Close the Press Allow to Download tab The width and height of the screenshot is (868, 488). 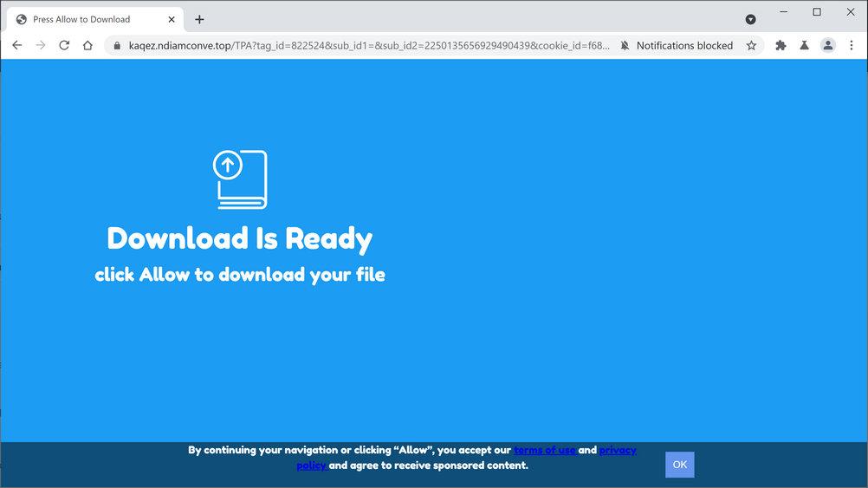[x=172, y=19]
